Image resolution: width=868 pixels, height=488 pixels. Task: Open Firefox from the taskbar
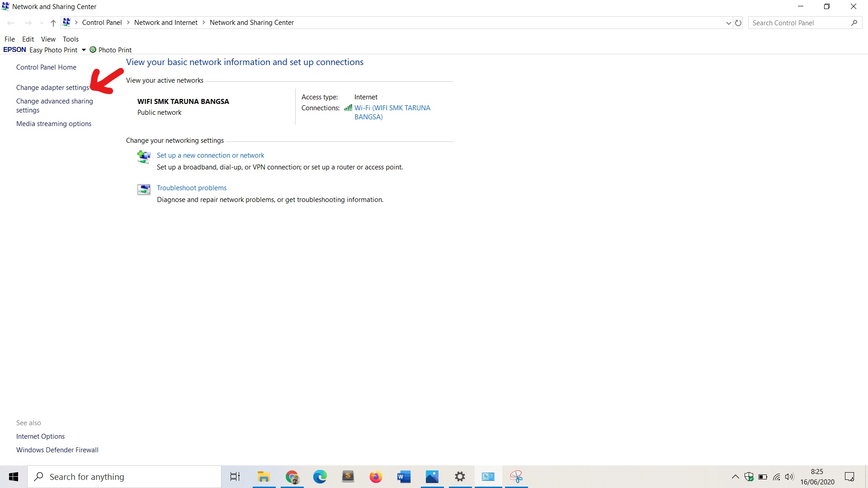point(376,477)
